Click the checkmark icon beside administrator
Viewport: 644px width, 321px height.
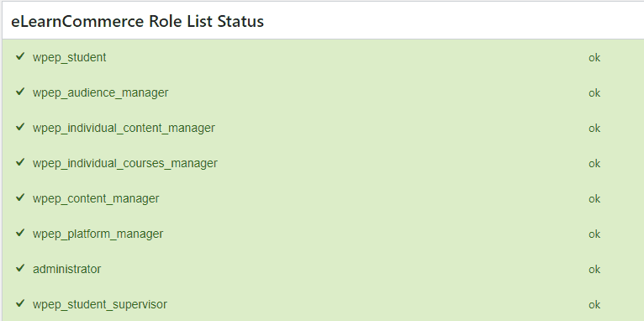coord(20,268)
